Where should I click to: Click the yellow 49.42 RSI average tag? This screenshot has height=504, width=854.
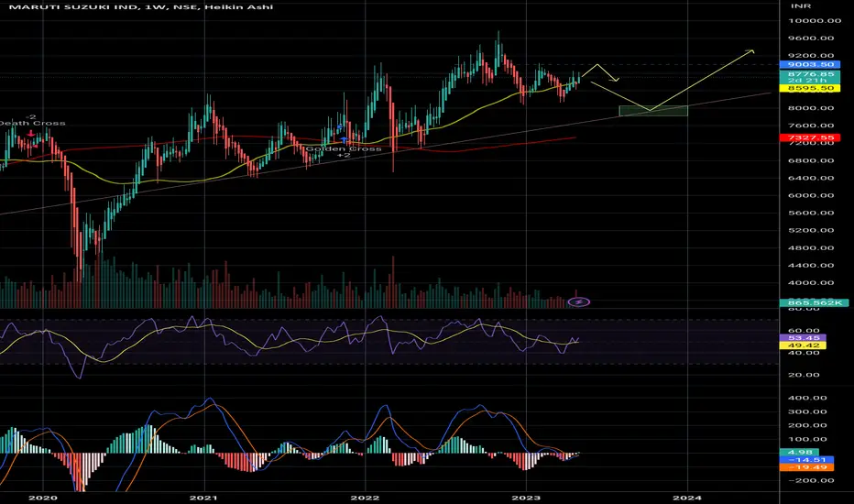point(803,345)
